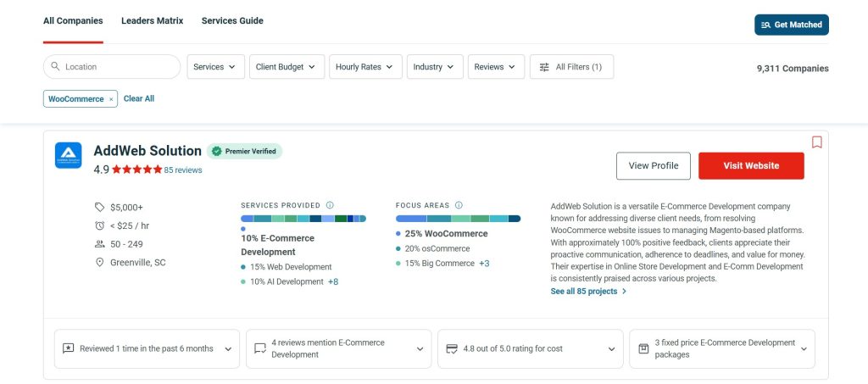
Task: Open Services Provided info icon
Action: point(330,205)
